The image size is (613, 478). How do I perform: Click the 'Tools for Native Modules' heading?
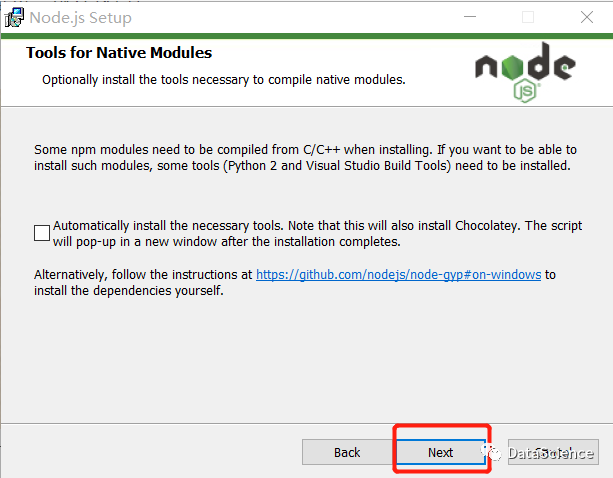coord(119,53)
